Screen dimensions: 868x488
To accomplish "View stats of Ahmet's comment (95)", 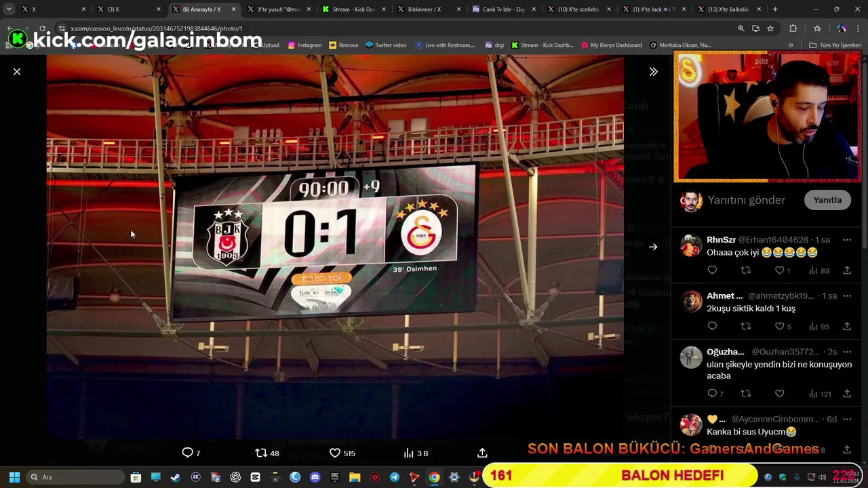I will point(819,327).
